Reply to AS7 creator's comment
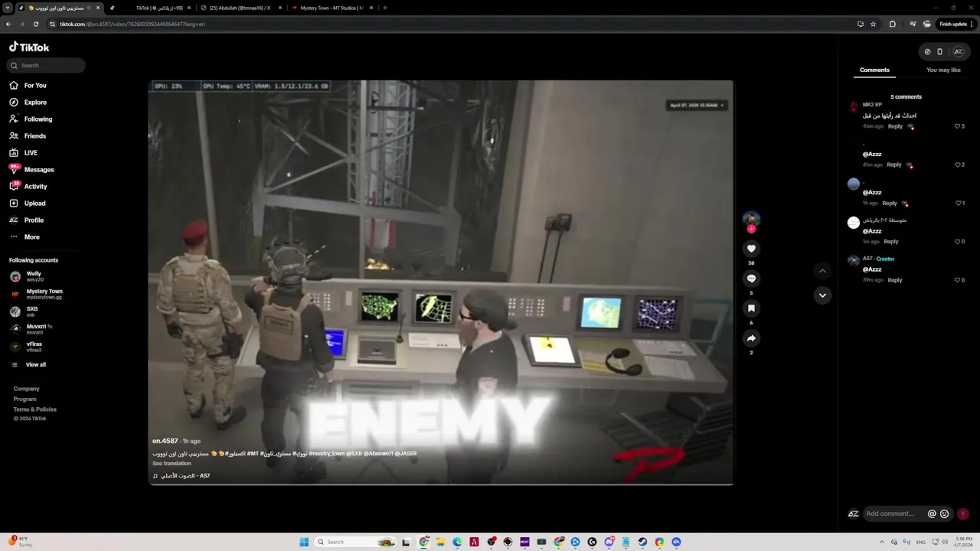 (x=895, y=280)
